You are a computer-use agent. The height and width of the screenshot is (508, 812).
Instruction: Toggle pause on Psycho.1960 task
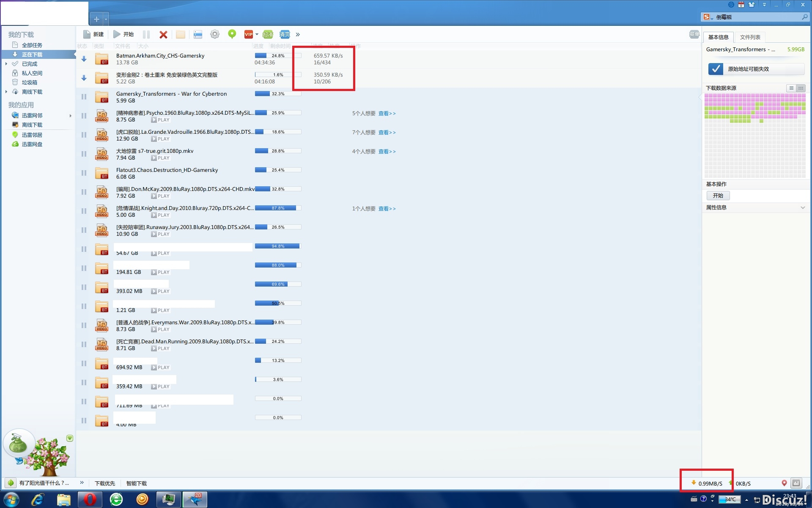pyautogui.click(x=84, y=116)
